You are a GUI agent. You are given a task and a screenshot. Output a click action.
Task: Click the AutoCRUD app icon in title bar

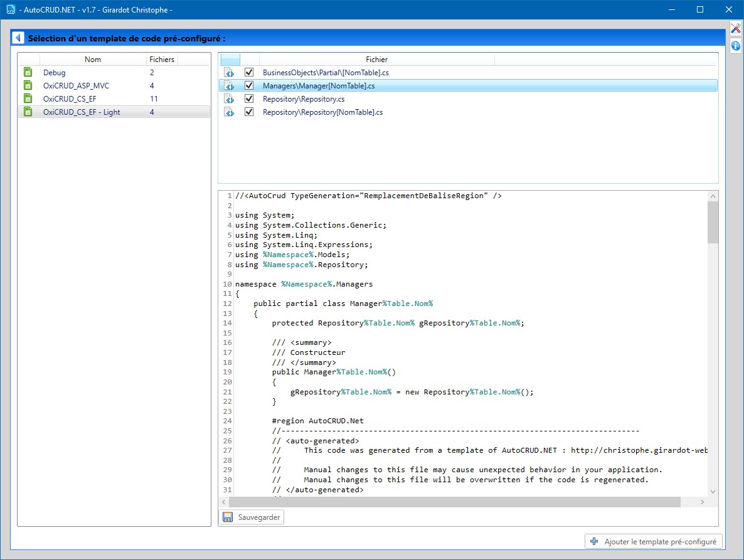11,9
